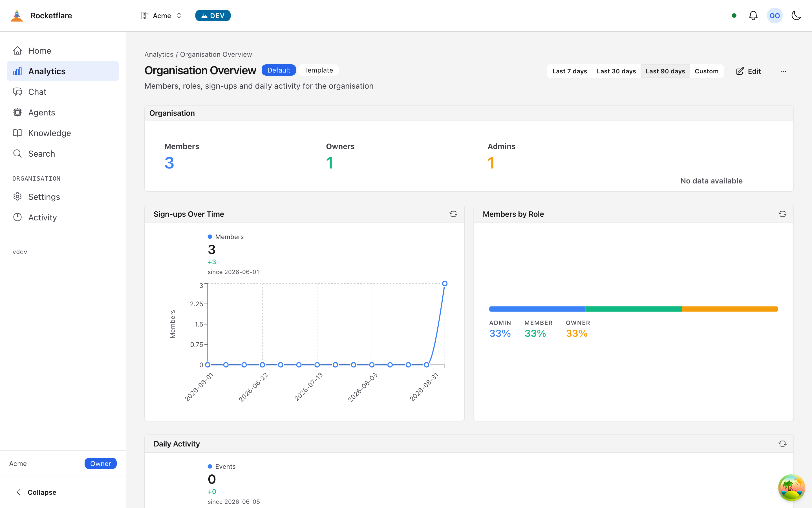Open the tropical island floating widget
The width and height of the screenshot is (812, 508).
(x=791, y=487)
